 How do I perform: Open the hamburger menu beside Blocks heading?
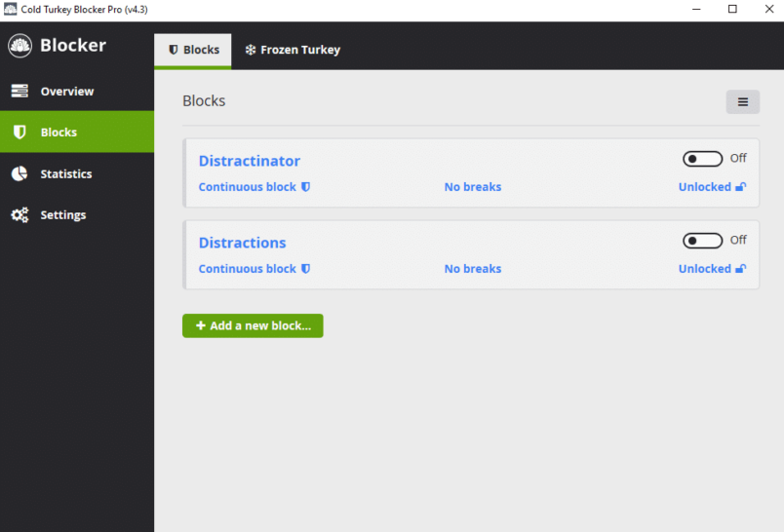click(x=743, y=102)
